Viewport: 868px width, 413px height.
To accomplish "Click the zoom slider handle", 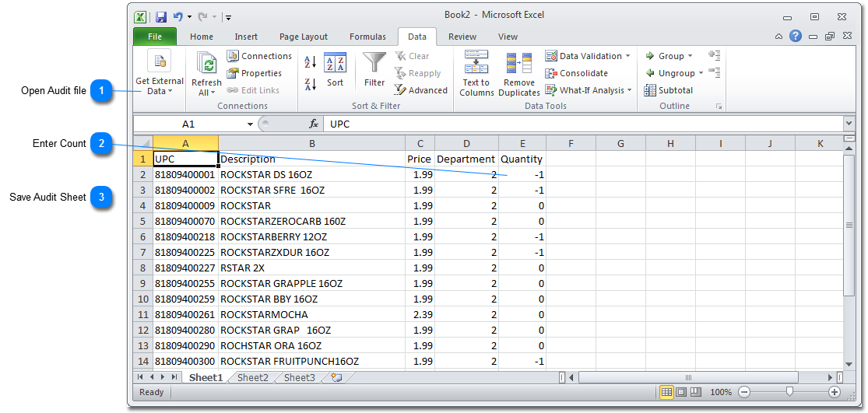I will tap(789, 392).
